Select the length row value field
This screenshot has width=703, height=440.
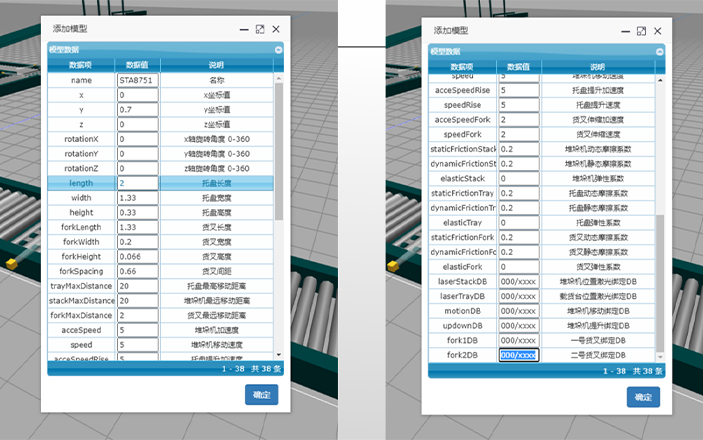pos(137,184)
